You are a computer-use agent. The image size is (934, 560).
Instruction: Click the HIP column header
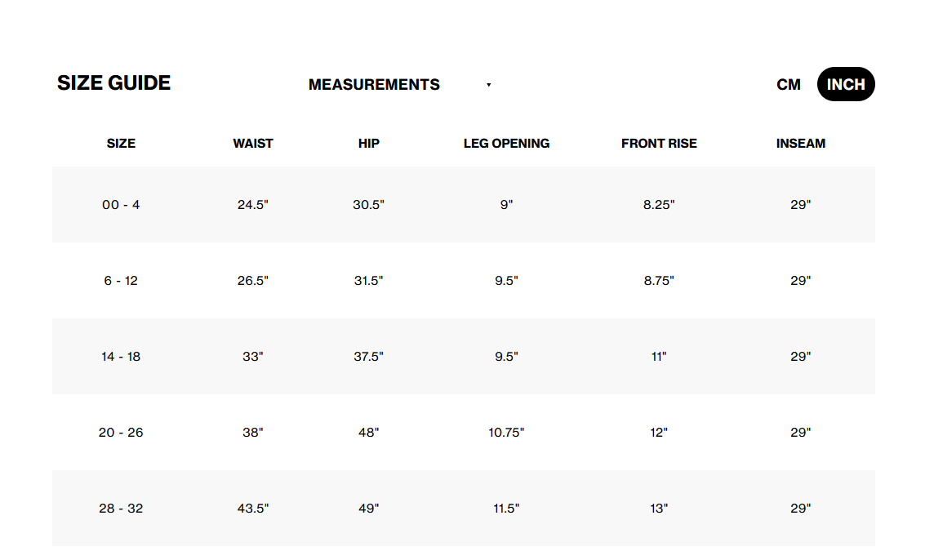(x=369, y=144)
